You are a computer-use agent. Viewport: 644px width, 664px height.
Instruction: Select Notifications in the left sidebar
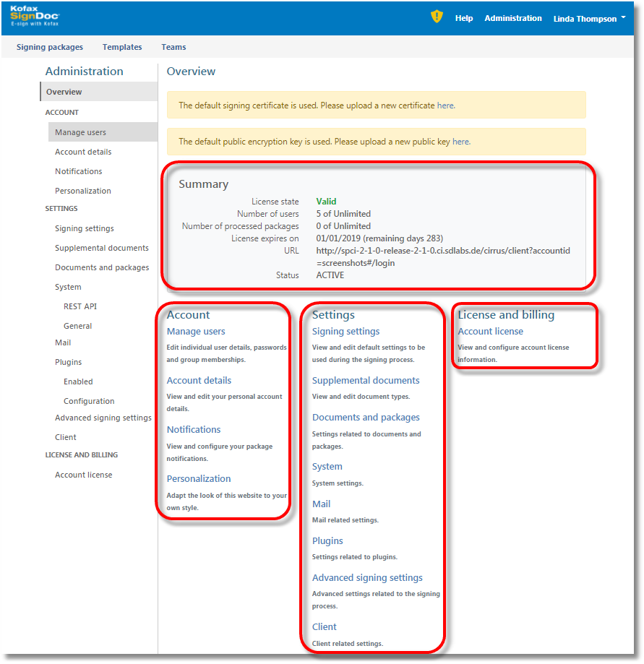78,171
